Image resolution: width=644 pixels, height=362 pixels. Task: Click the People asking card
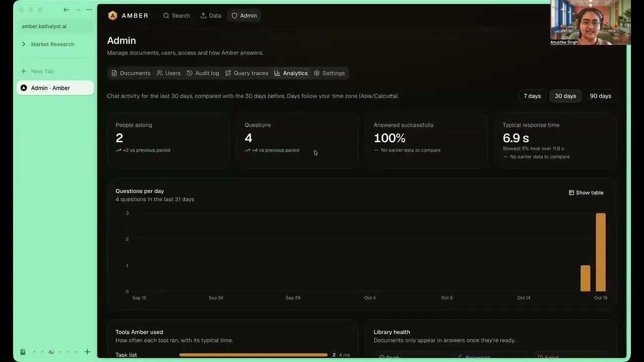tap(168, 140)
